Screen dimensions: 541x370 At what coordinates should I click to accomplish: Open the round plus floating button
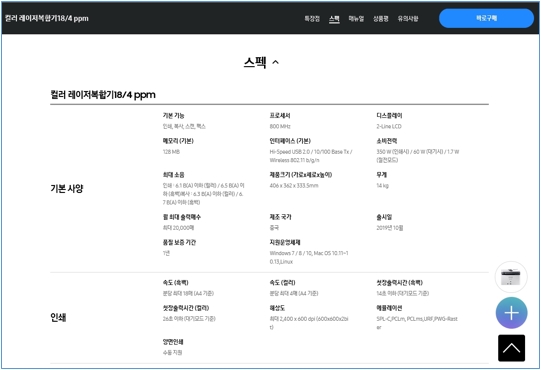coord(511,313)
